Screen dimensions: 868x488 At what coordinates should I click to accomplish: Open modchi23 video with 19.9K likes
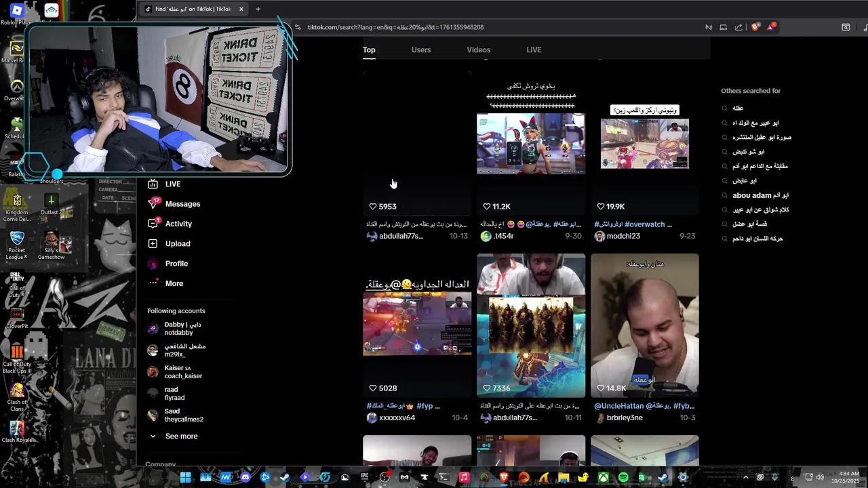click(645, 144)
